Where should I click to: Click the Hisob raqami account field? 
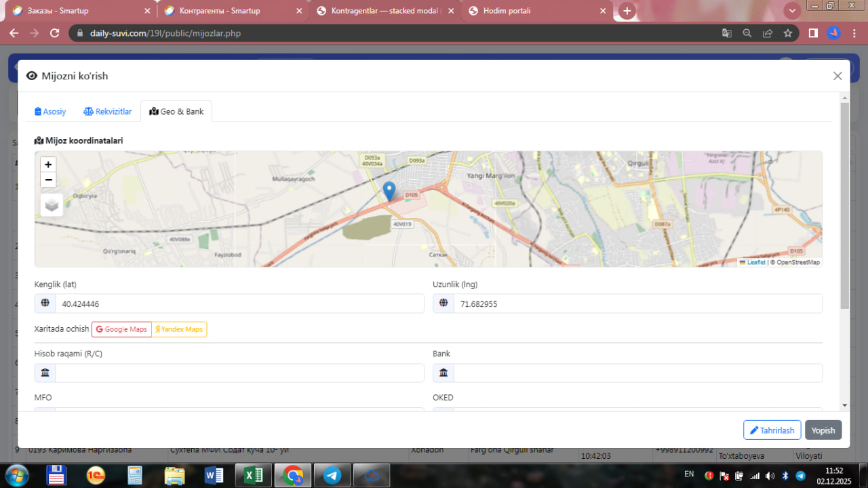coord(239,373)
